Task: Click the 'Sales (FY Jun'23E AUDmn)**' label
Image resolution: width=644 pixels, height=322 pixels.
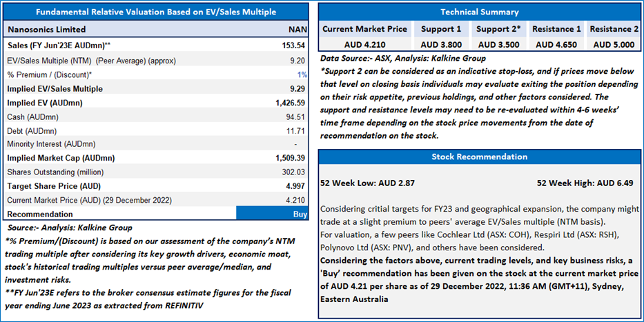Action: pos(59,45)
